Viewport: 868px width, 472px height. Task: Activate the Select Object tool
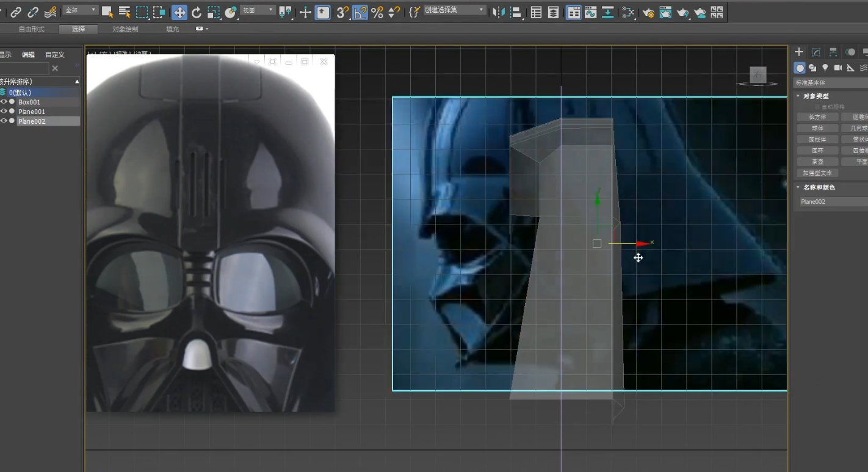pyautogui.click(x=107, y=12)
